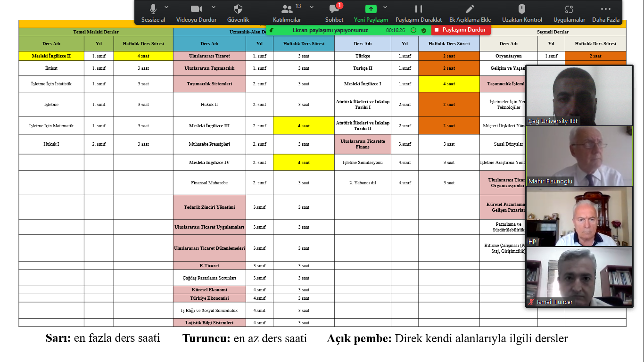Click Uluslararası Ticaret Uygulamaları cell
The height and width of the screenshot is (362, 644).
pyautogui.click(x=209, y=227)
